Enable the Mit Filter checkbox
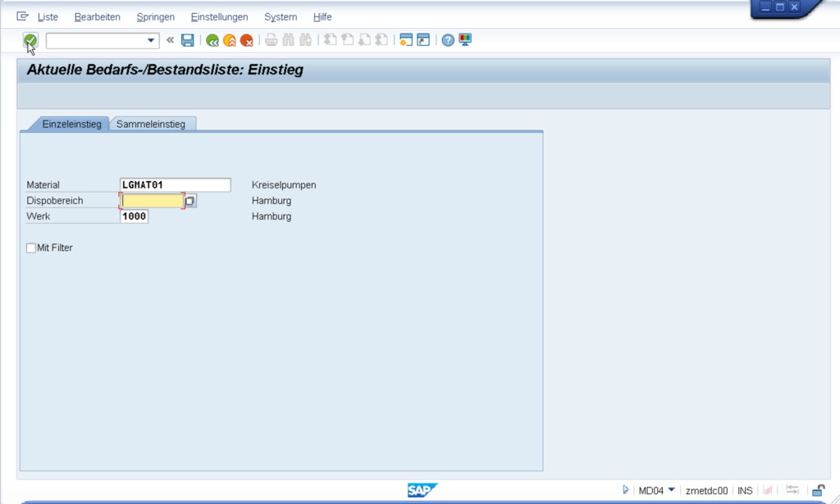Screen dimensions: 840x504 (x=31, y=247)
